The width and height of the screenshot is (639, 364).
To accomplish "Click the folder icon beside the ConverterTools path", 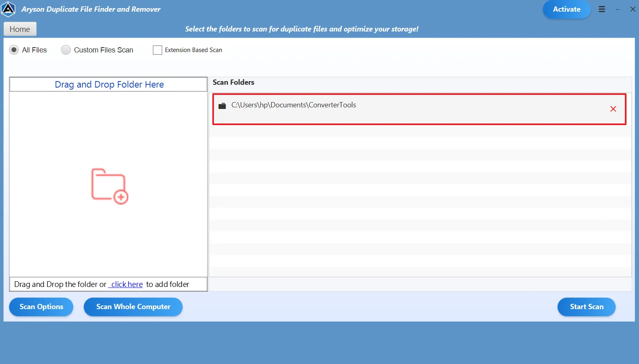I will [222, 106].
